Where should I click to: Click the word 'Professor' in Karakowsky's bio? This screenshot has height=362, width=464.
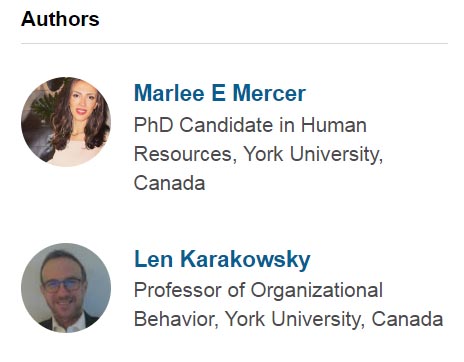point(178,290)
